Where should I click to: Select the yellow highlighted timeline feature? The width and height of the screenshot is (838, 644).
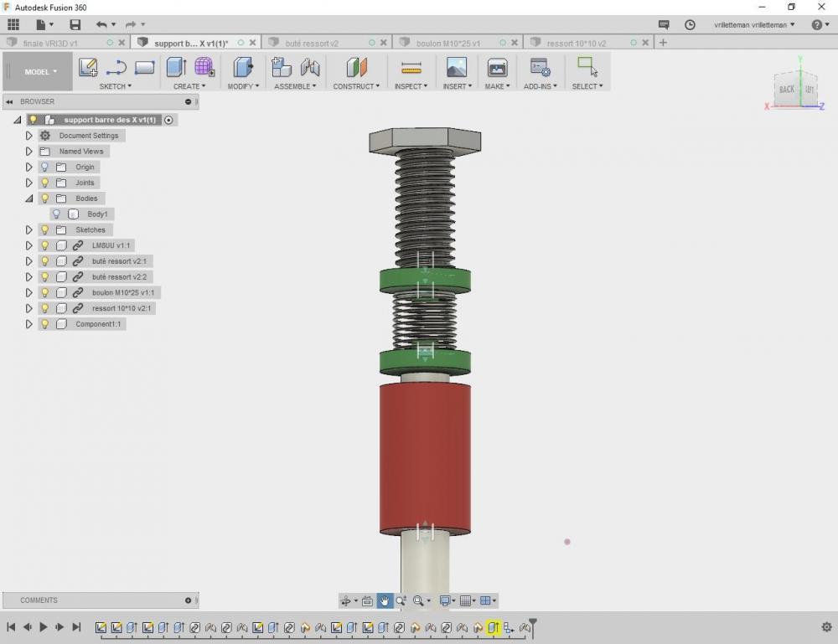[x=493, y=628]
